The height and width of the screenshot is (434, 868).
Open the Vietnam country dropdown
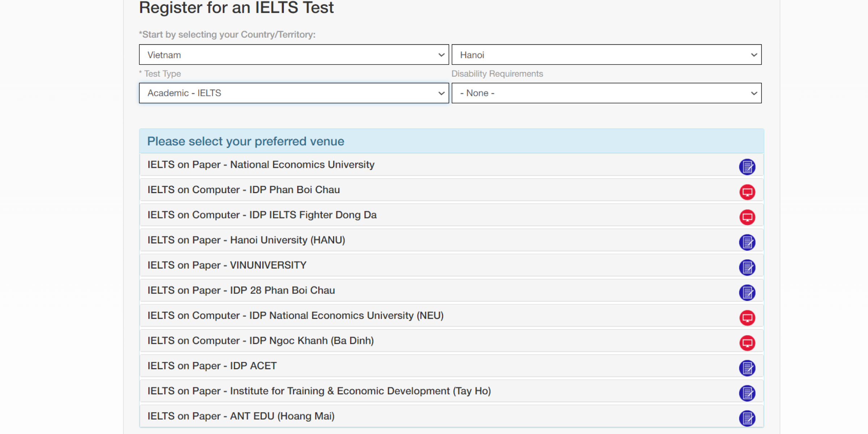pos(294,55)
